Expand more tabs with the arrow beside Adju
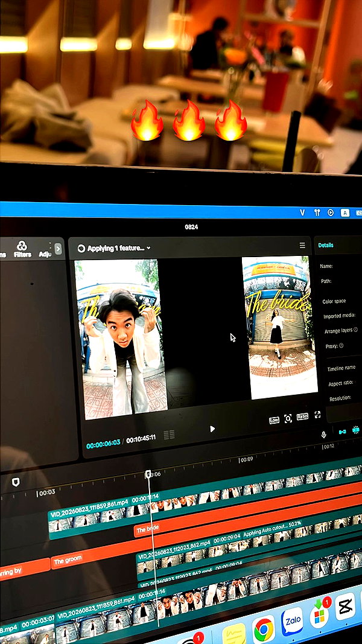The image size is (362, 644). point(59,249)
